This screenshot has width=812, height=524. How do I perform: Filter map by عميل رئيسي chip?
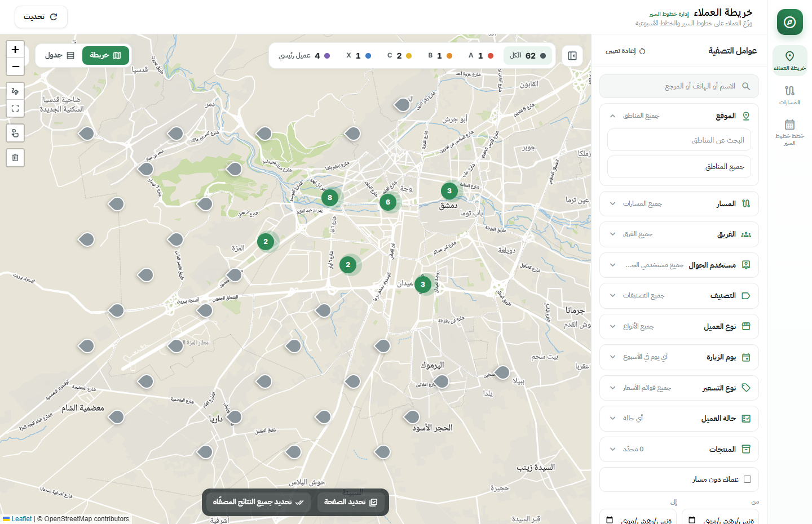[x=304, y=56]
